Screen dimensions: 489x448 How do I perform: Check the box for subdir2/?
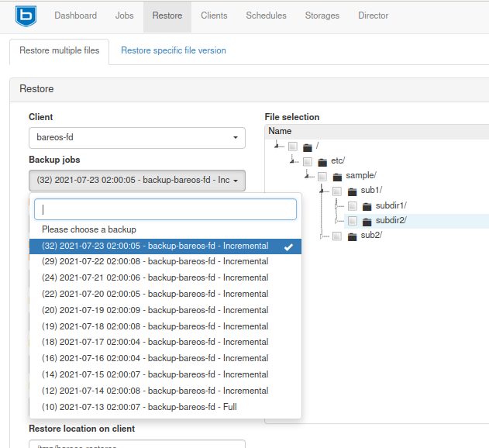(352, 221)
